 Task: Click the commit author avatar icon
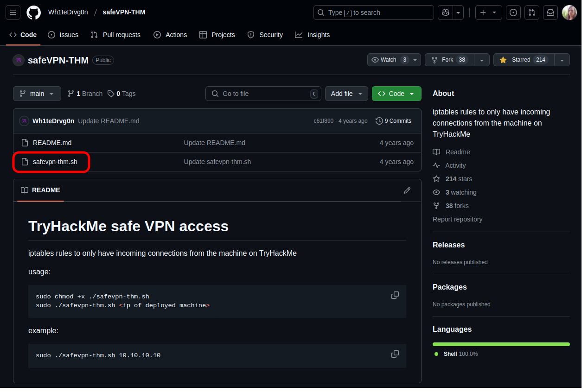[24, 121]
